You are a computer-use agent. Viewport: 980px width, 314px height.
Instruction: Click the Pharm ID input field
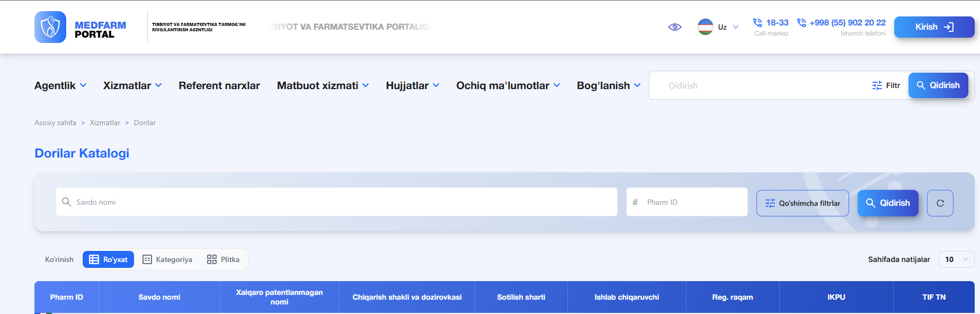[x=687, y=202]
